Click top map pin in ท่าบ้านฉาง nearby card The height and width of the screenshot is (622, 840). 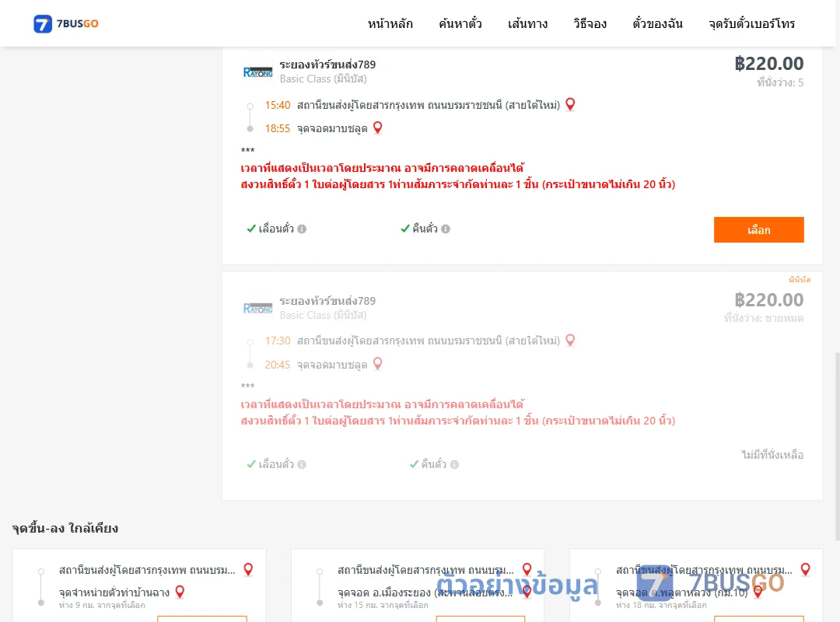point(248,569)
